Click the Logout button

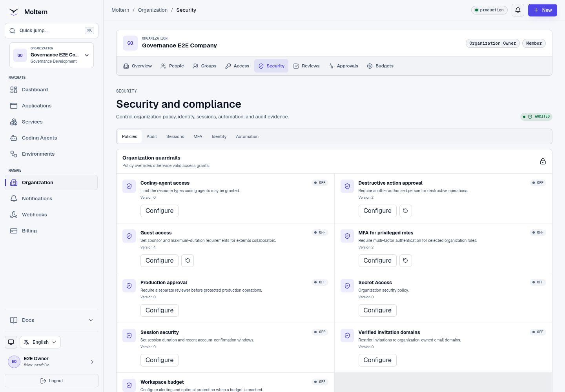coord(51,381)
